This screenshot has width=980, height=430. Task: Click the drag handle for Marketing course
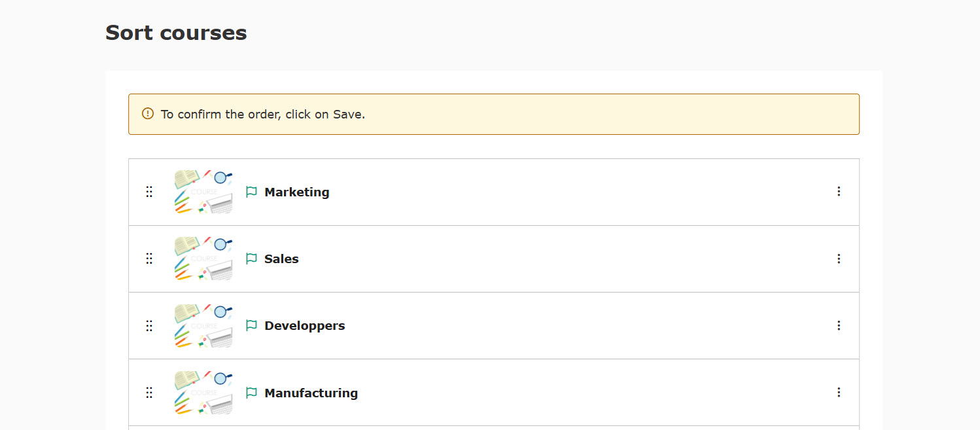[x=149, y=192]
